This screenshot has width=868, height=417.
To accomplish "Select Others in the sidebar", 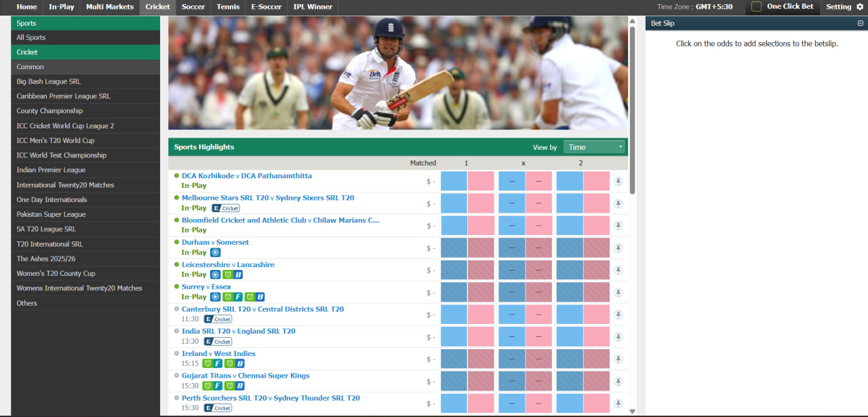I will [x=85, y=303].
